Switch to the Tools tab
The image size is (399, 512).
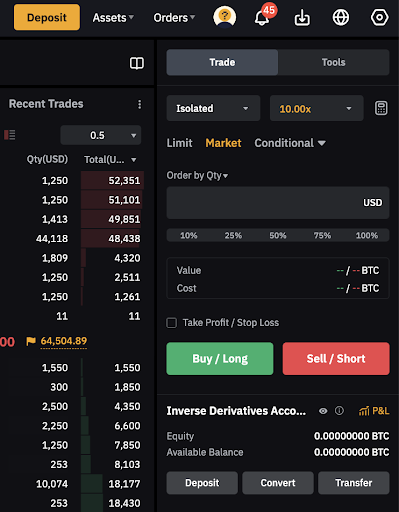tap(334, 62)
